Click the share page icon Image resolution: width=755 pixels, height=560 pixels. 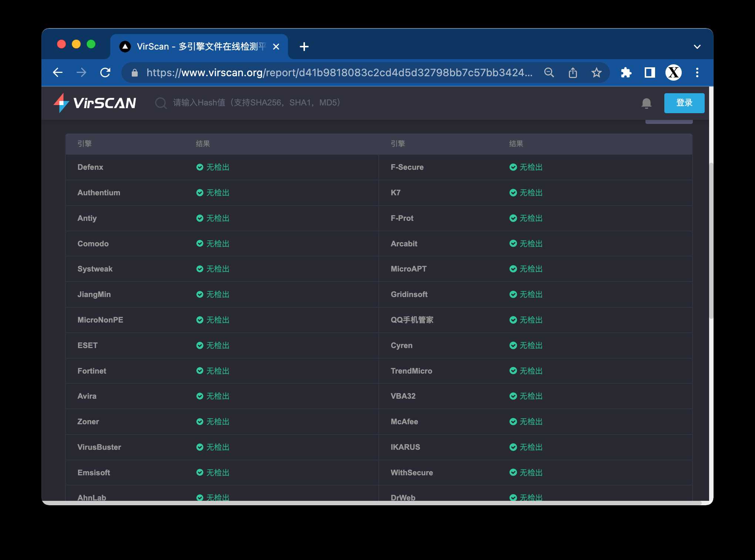pos(573,72)
